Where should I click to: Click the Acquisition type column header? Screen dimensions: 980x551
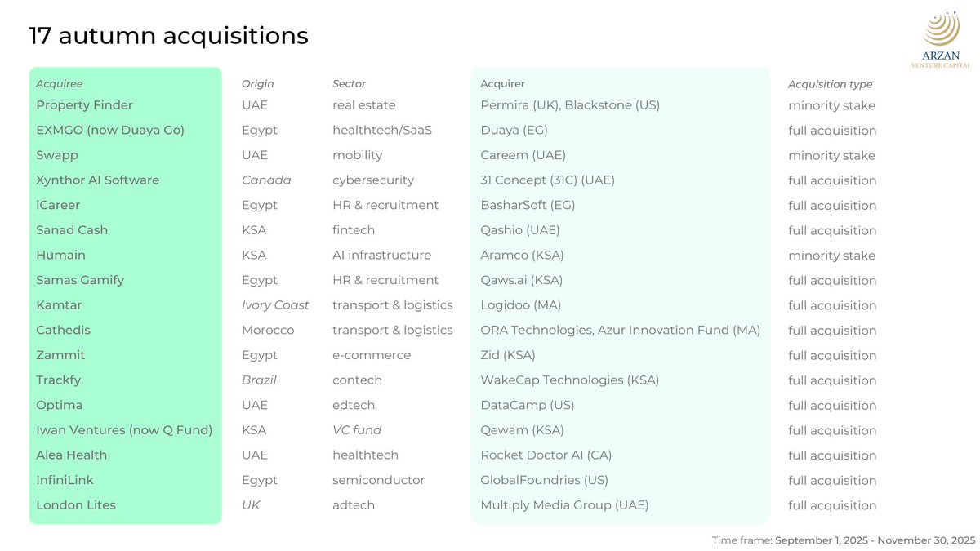pos(830,84)
